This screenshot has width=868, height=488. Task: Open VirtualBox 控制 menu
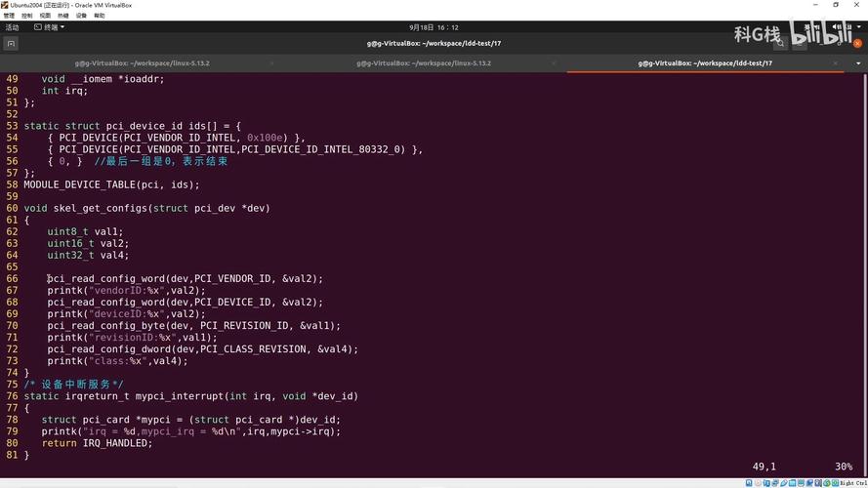coord(26,16)
